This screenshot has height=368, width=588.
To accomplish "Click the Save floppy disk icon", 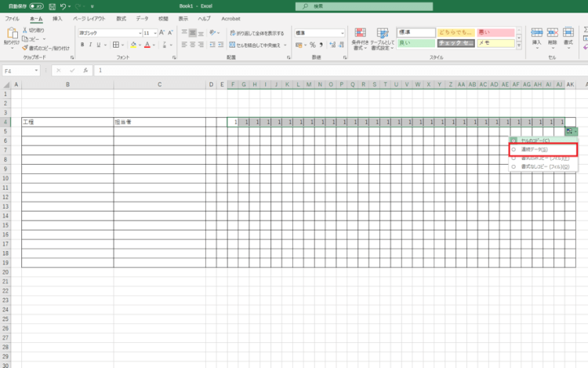I will coord(51,5).
